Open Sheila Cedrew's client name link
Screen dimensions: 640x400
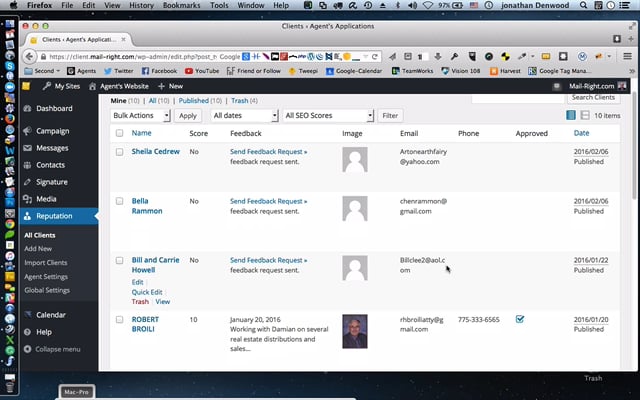156,151
